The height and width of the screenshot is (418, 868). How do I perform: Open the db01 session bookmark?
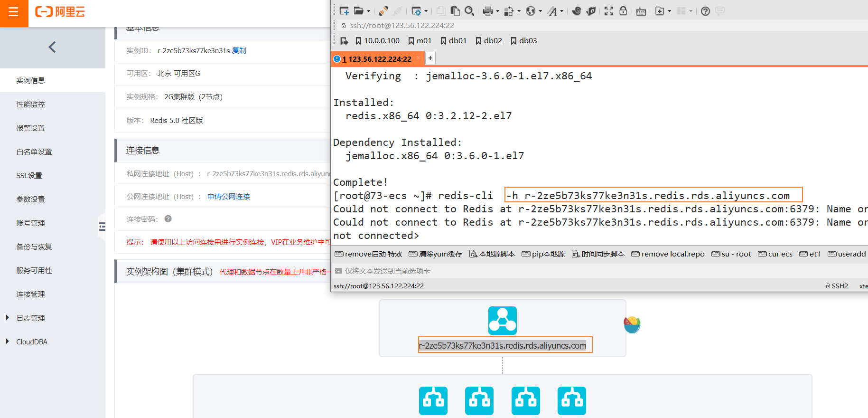point(454,41)
